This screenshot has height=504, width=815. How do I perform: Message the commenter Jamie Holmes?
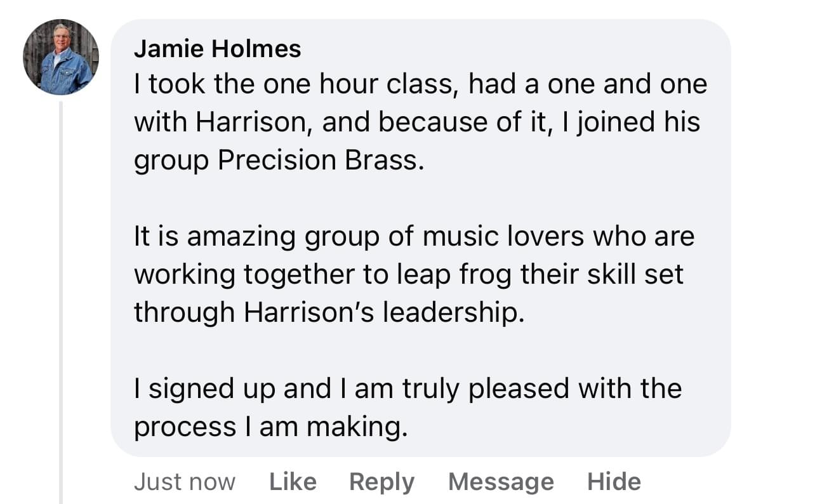pyautogui.click(x=501, y=482)
